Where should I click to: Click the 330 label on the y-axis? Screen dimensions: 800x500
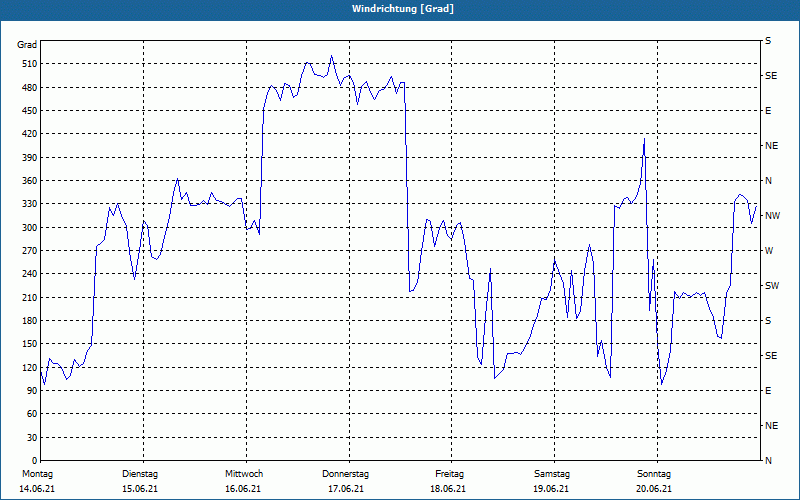pyautogui.click(x=29, y=204)
